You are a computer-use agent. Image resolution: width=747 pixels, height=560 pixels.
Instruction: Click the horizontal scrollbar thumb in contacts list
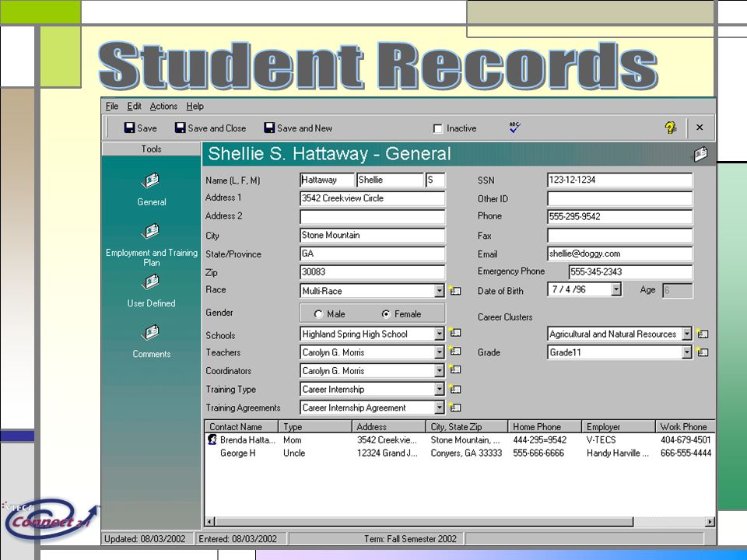click(423, 522)
